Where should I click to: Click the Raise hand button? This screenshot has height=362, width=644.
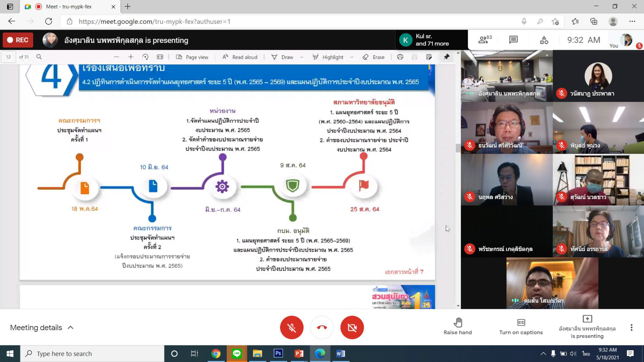coord(458,326)
